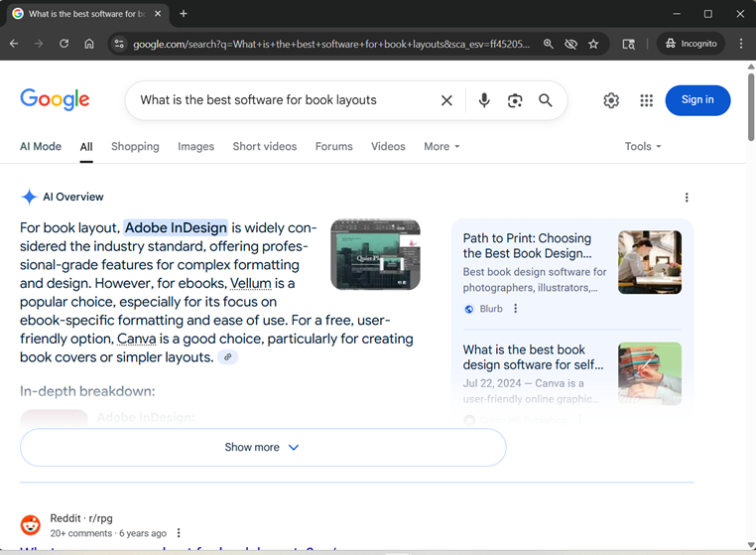Open the Videos tab

point(388,146)
